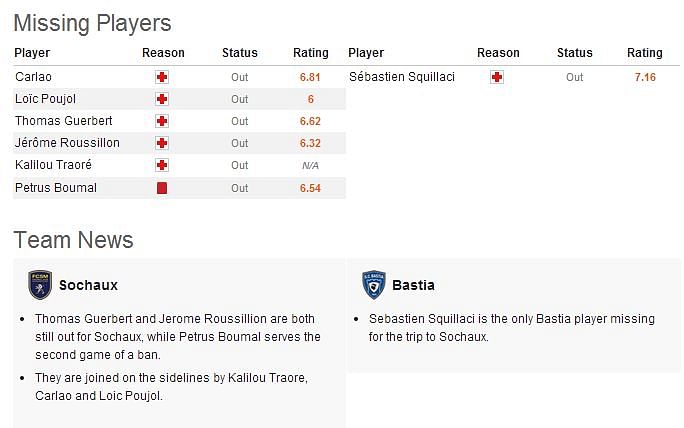Click Petrus Boumal's red card icon

tap(162, 188)
